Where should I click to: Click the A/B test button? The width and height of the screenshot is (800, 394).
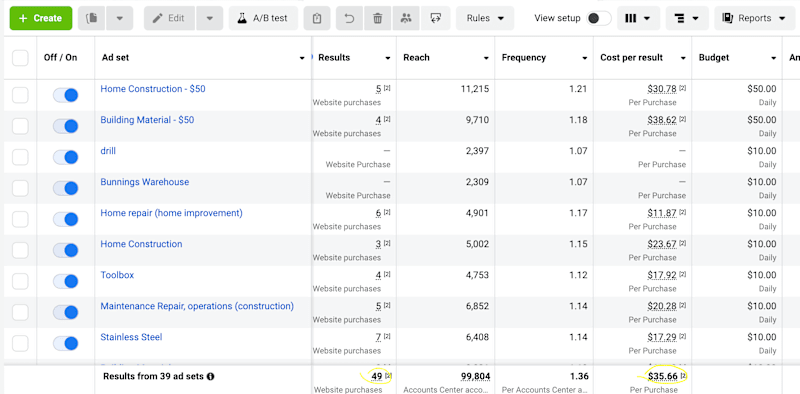tap(263, 18)
